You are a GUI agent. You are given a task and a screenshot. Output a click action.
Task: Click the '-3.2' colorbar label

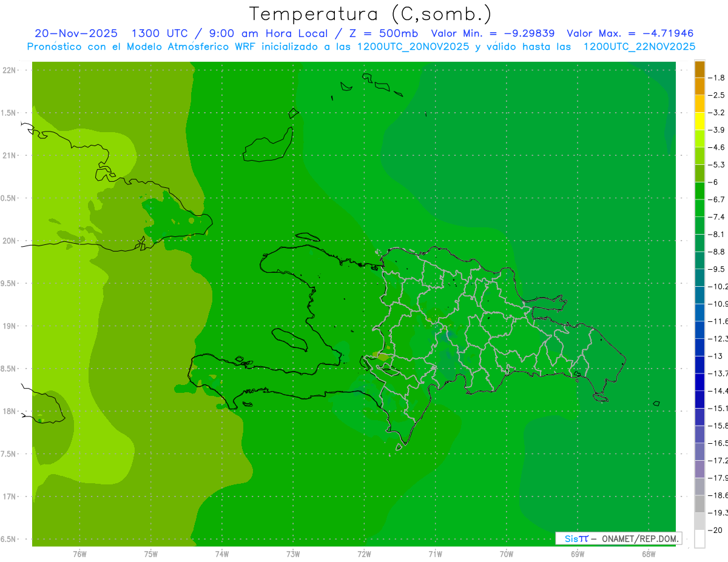click(x=716, y=113)
